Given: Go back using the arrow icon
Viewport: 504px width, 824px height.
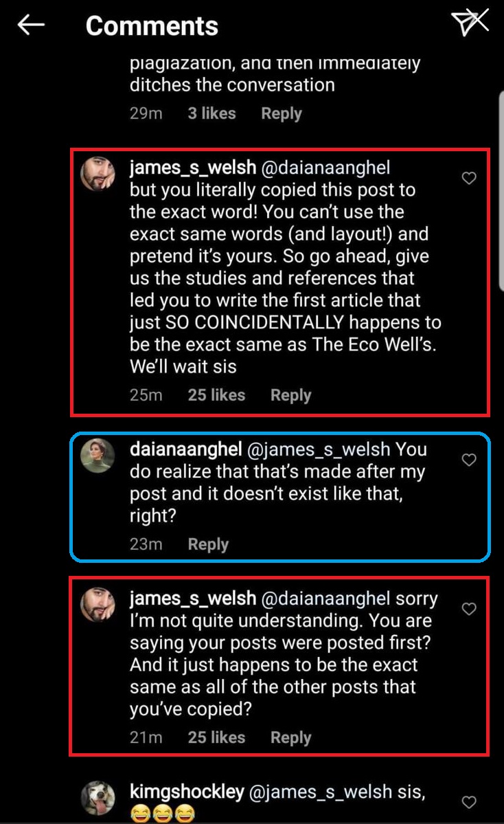Looking at the screenshot, I should (x=31, y=25).
